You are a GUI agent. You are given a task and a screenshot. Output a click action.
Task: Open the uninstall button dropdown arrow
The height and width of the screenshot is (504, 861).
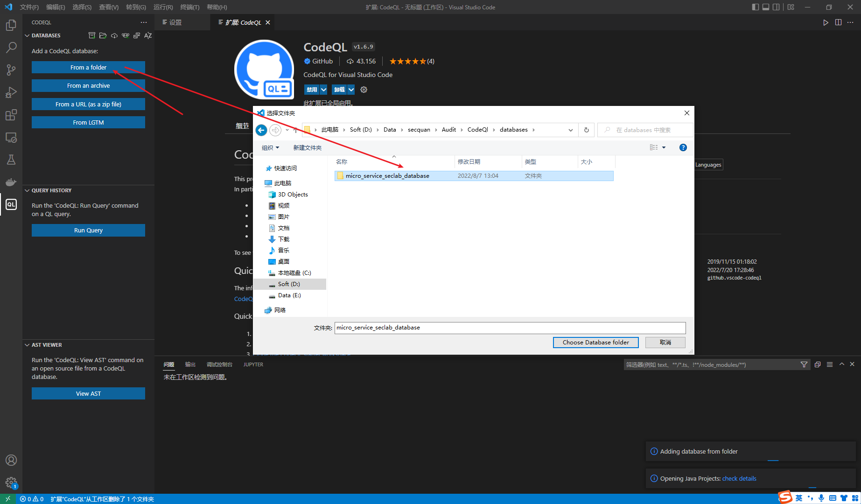click(351, 90)
